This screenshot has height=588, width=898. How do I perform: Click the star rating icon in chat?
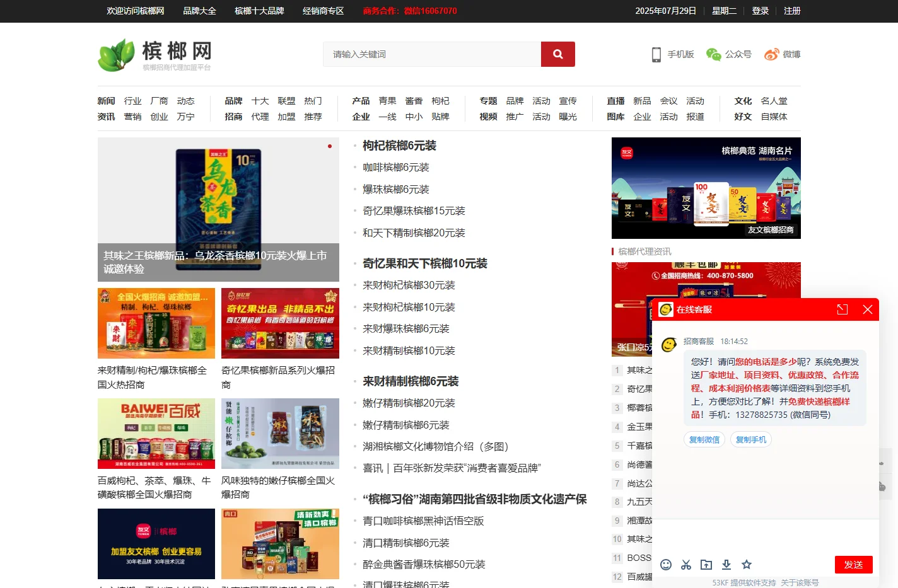pyautogui.click(x=747, y=565)
